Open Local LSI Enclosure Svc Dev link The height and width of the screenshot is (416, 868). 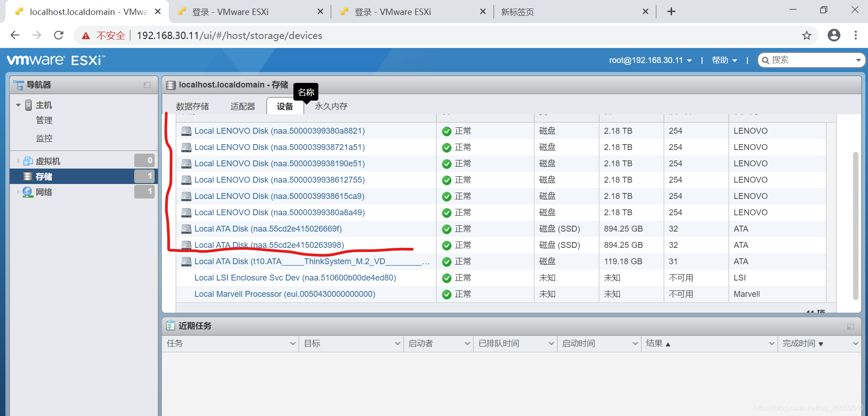coord(295,278)
